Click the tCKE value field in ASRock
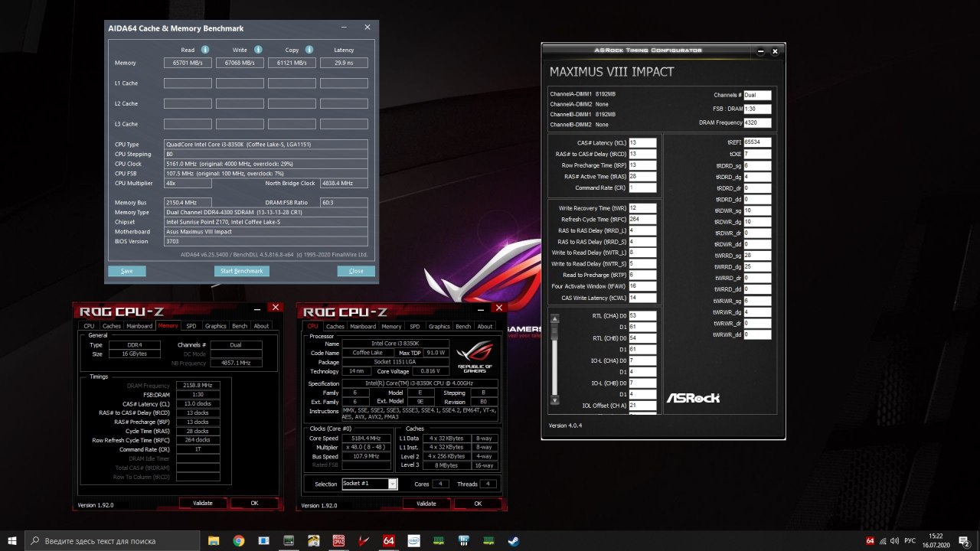 pos(757,154)
